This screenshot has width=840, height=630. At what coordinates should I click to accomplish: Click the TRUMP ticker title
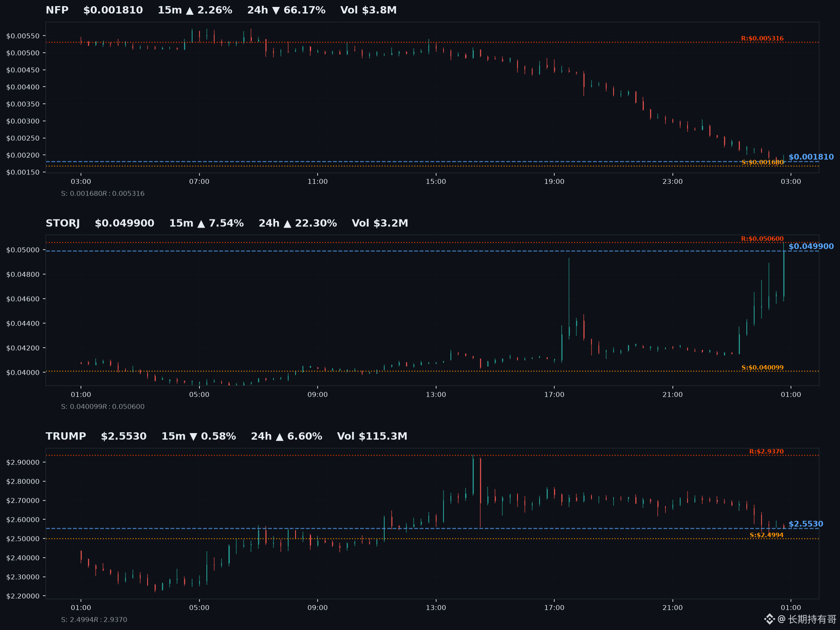[x=66, y=436]
